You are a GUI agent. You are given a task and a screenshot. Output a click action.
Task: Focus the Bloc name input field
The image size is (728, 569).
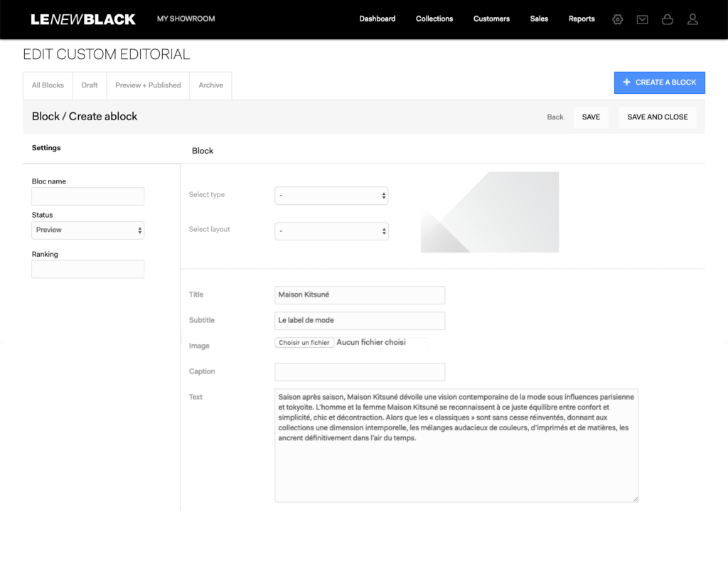click(87, 196)
